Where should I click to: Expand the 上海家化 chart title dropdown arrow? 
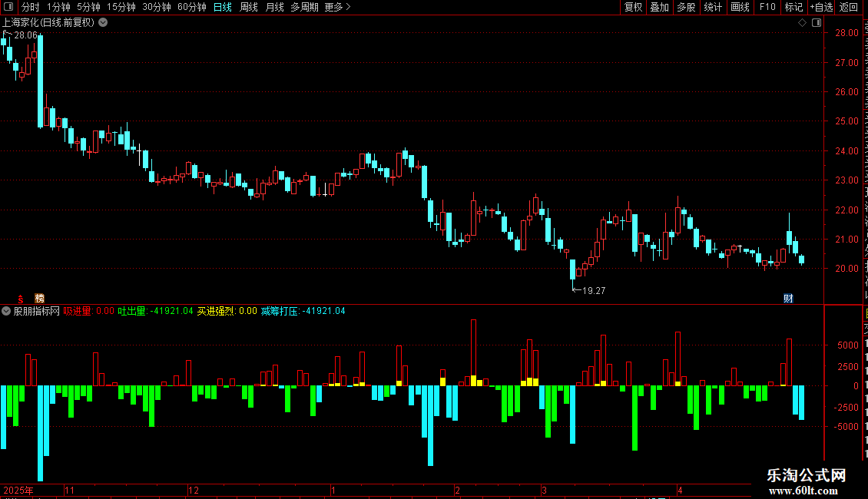[x=103, y=23]
